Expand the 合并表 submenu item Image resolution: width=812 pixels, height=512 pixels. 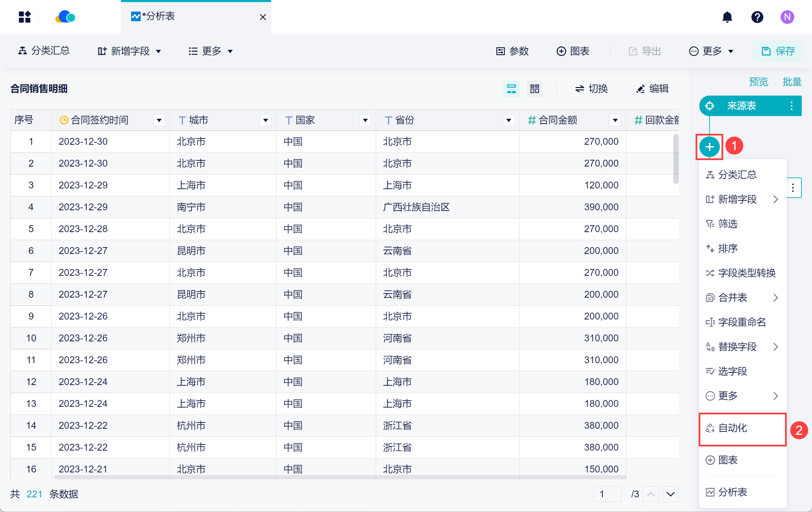[x=742, y=298]
